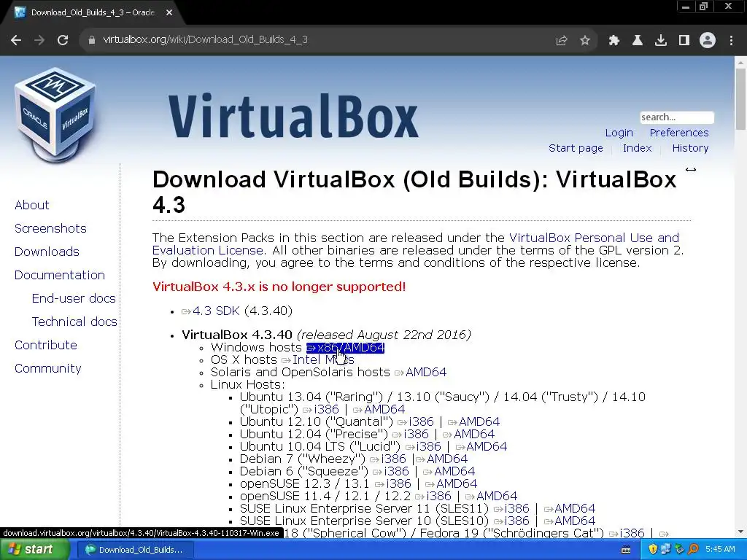
Task: Download Solaris and OpenSolaris hosts AMD64
Action: click(x=421, y=373)
